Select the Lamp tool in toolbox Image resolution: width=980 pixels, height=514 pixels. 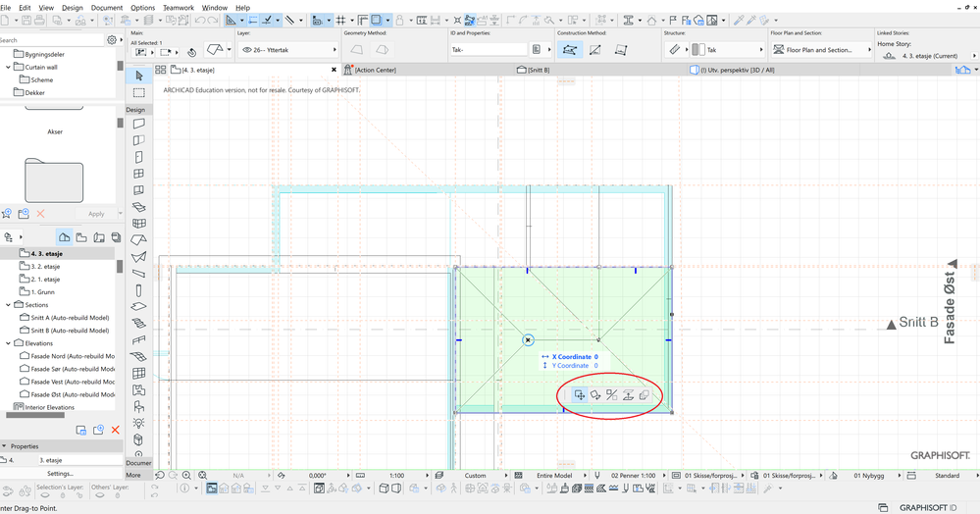(138, 423)
